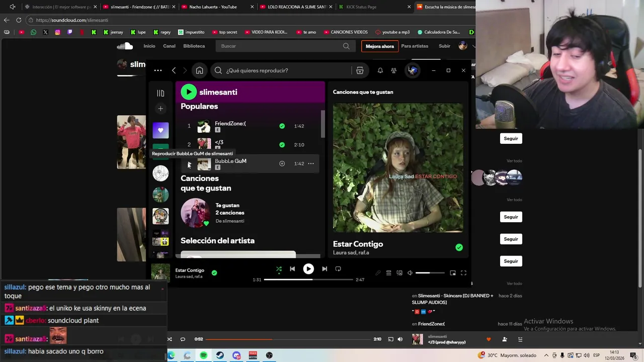Screen dimensions: 644x362
Task: Open SoundCloud Inicio menu item
Action: coord(149,46)
